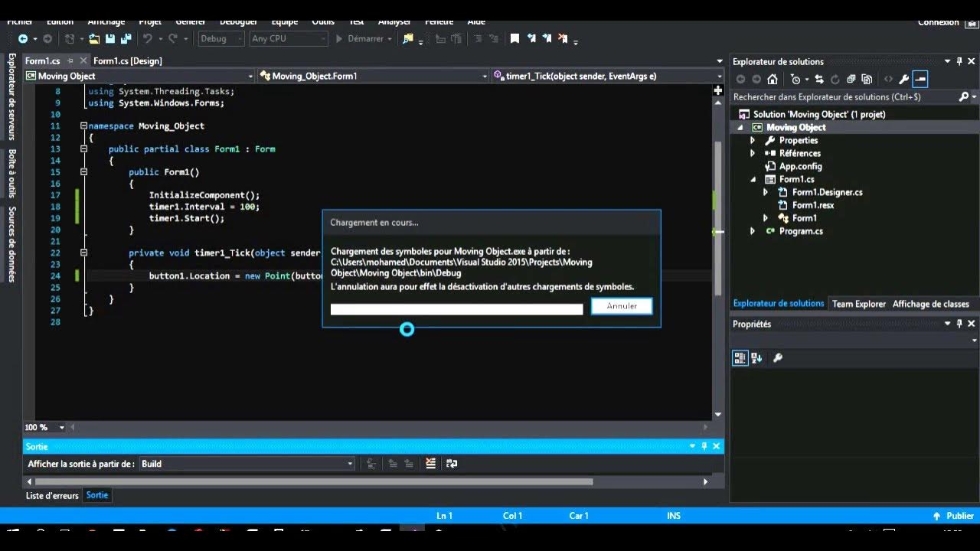Toggle Preview Selected Items button

[x=920, y=79]
